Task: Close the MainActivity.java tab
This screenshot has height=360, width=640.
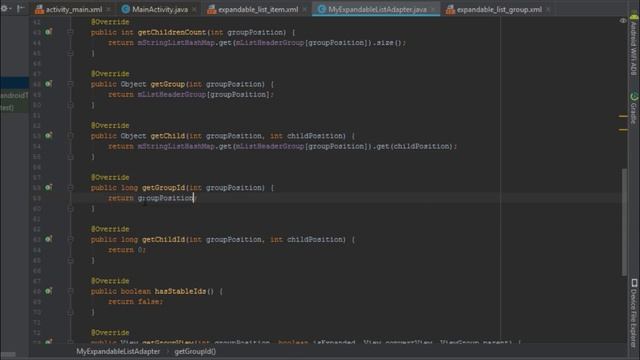Action: (x=194, y=9)
